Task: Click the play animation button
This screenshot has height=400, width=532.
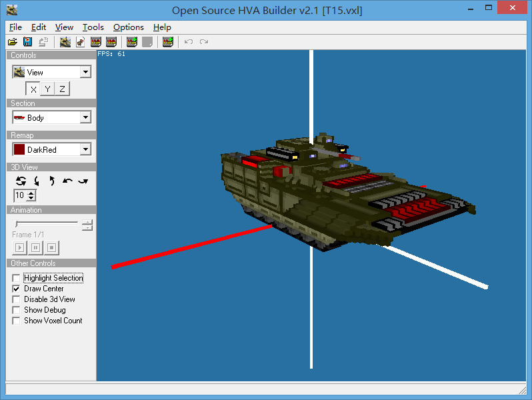Action: tap(20, 248)
